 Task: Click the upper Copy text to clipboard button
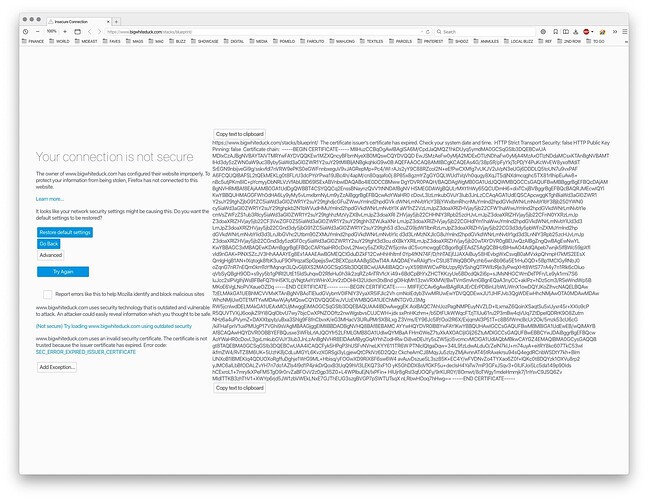pos(240,134)
